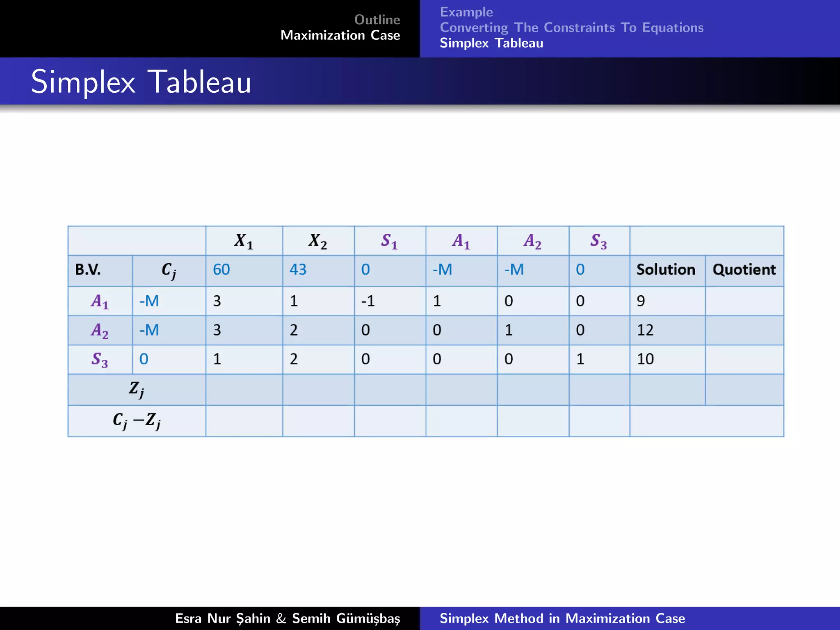
Task: Open Converting The Constraints To Equations
Action: (571, 27)
